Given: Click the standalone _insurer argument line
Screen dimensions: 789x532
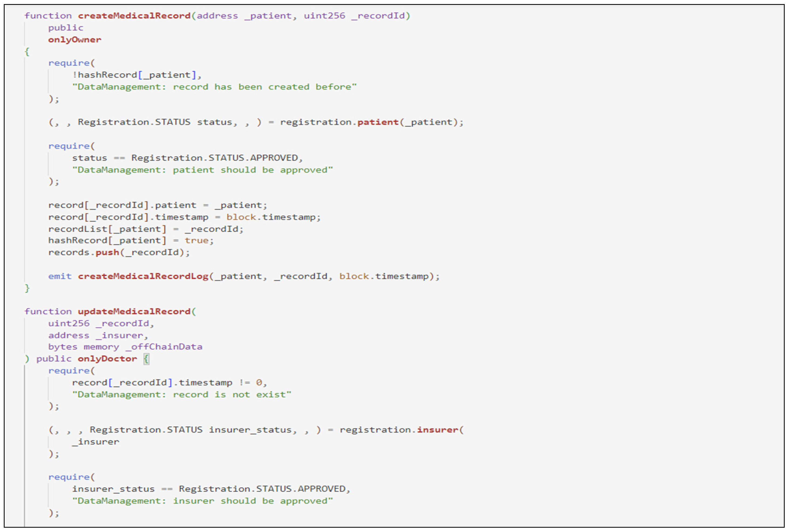Looking at the screenshot, I should [x=96, y=442].
